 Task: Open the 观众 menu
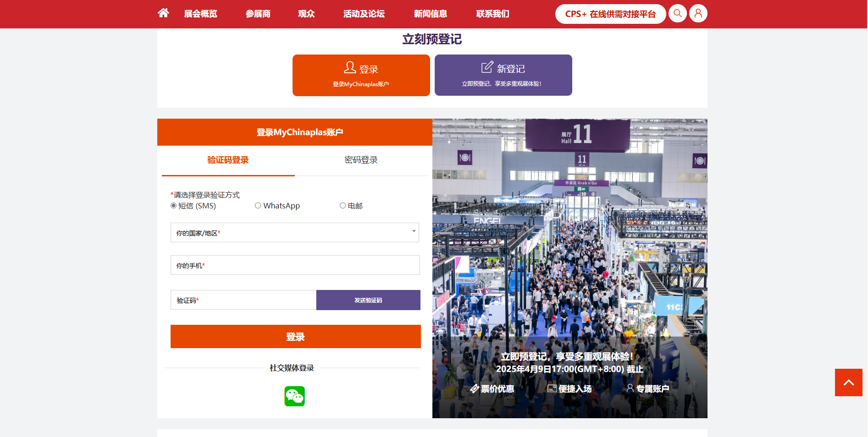[306, 14]
